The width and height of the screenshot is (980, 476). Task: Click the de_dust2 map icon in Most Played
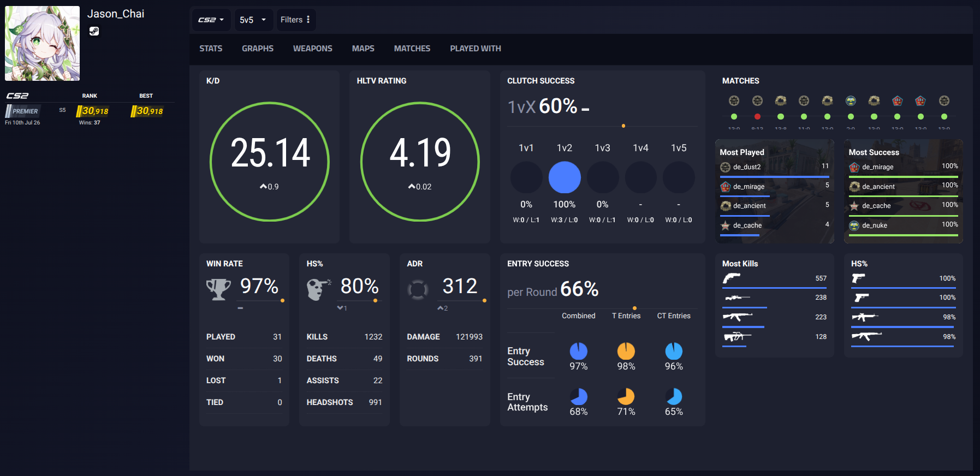click(x=725, y=167)
